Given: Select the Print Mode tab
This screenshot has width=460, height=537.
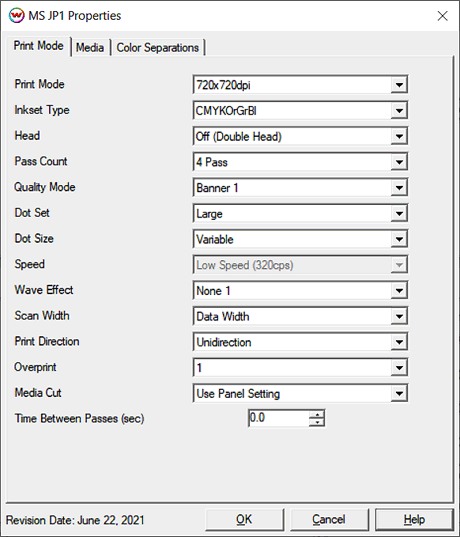Looking at the screenshot, I should (38, 46).
